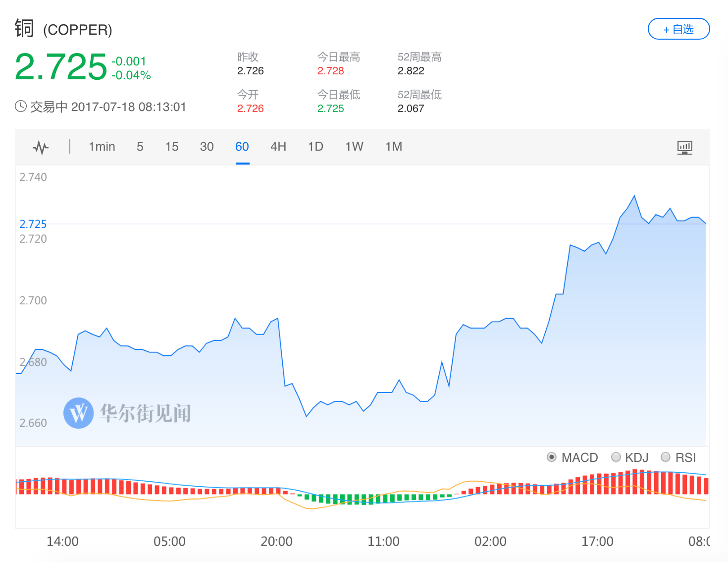Click the clock icon beside trading time

click(x=21, y=107)
